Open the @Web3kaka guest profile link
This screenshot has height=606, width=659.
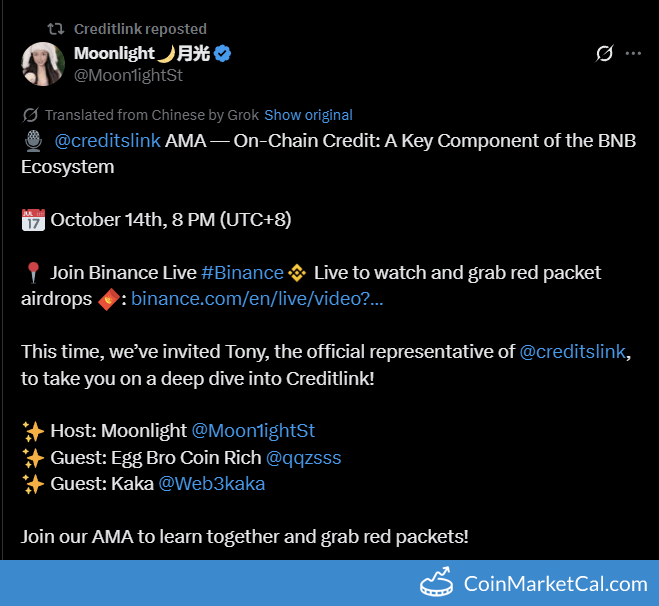click(x=211, y=483)
